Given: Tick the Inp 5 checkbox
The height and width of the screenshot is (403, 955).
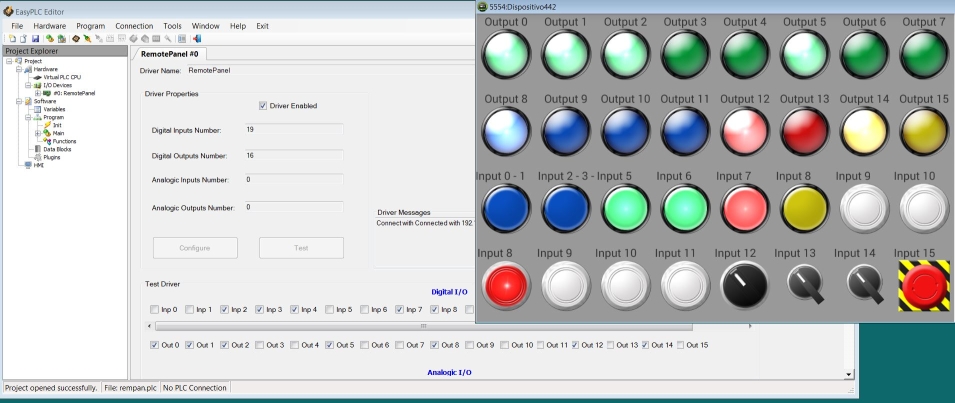Looking at the screenshot, I should [x=330, y=310].
